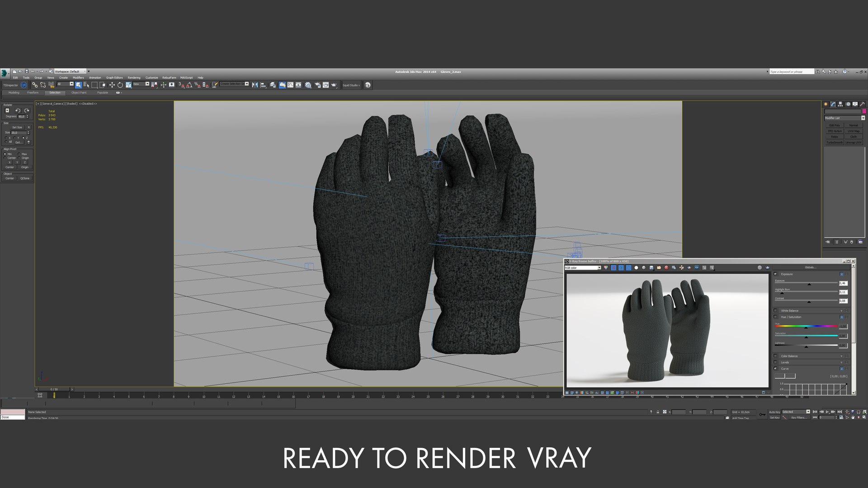Enable the Hue / Saturation checkbox
868x488 pixels.
coord(775,317)
